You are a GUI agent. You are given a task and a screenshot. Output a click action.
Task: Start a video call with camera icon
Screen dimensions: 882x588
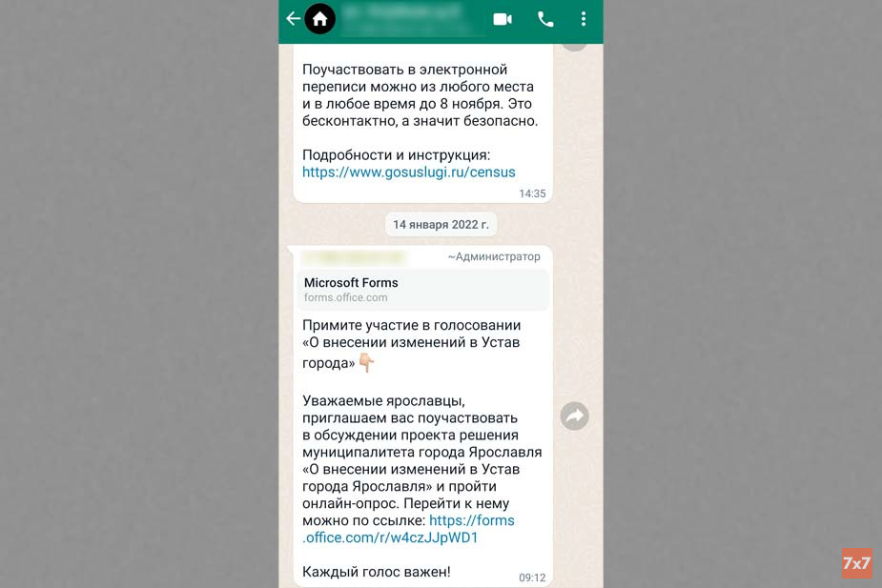(x=503, y=19)
